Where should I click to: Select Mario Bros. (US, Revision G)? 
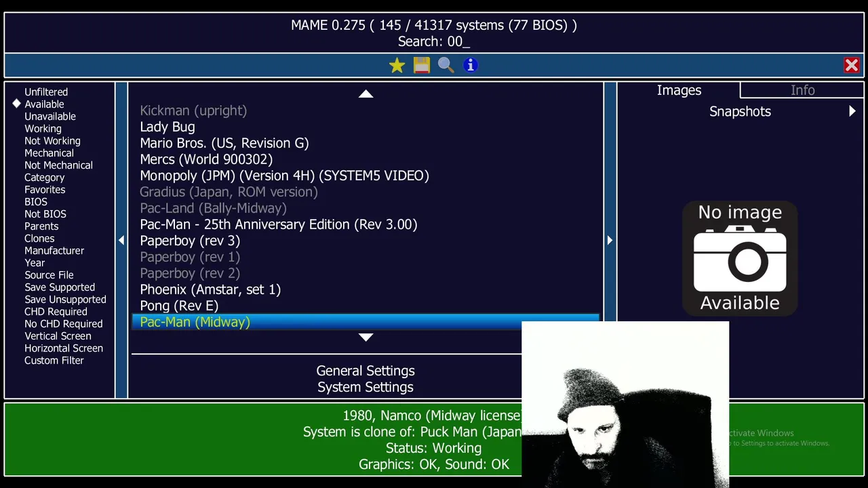pyautogui.click(x=366, y=143)
